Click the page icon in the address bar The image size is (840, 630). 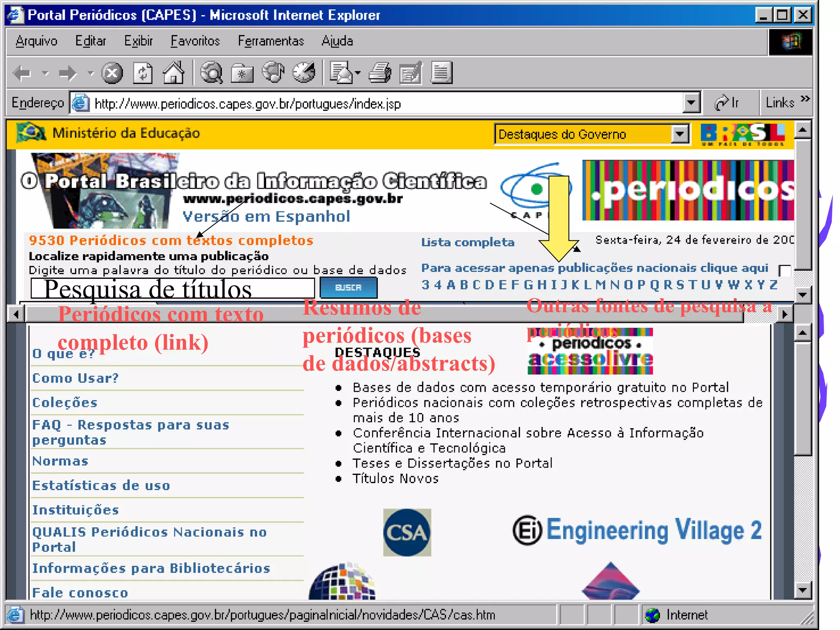[x=81, y=103]
